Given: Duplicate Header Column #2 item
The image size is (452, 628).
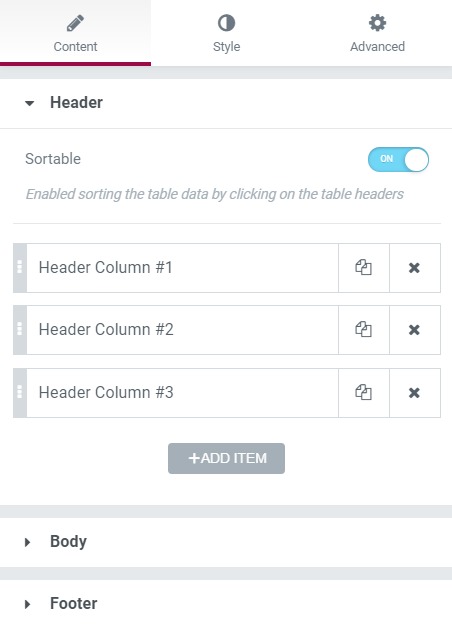Looking at the screenshot, I should pyautogui.click(x=364, y=330).
